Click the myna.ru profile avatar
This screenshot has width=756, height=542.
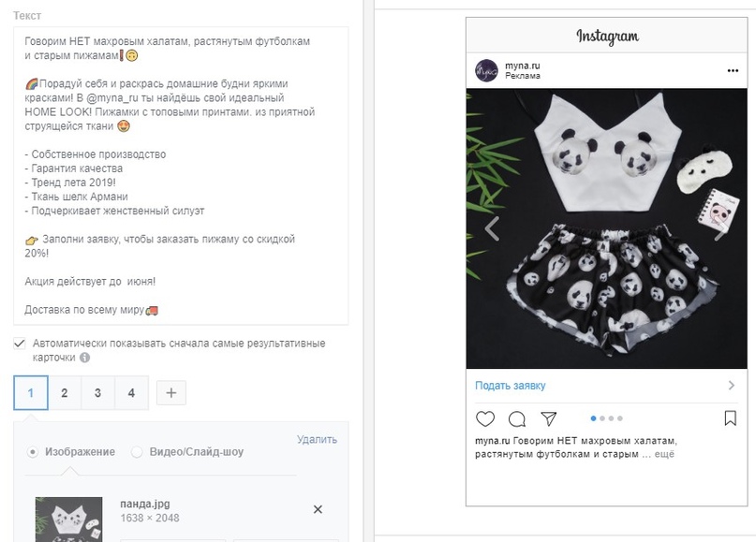click(486, 71)
